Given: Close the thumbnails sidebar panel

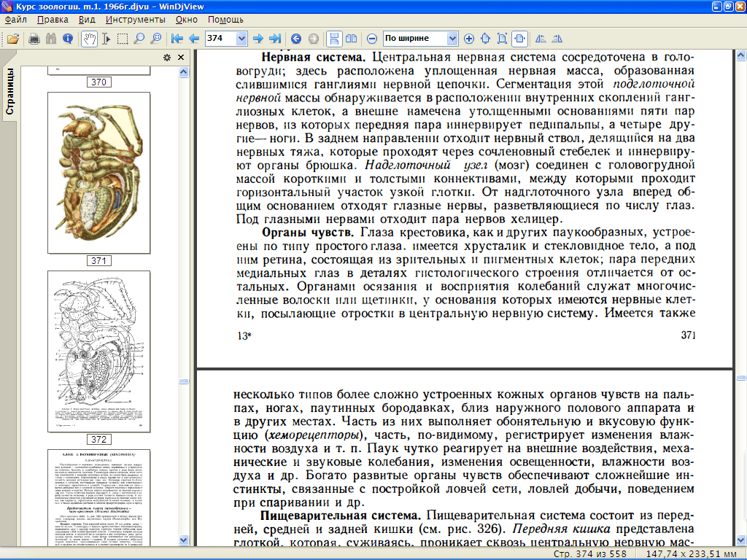Looking at the screenshot, I should coord(181,58).
